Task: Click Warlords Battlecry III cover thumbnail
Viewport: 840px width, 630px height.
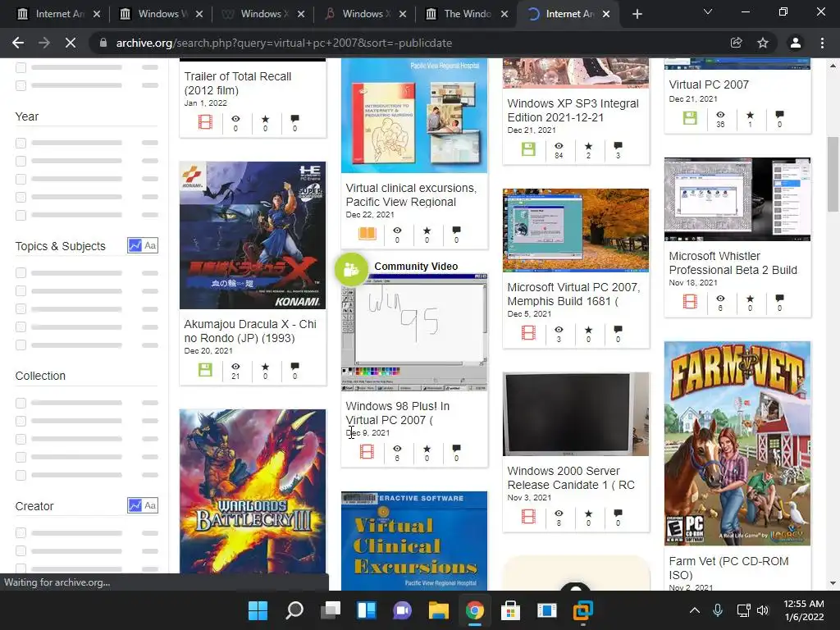Action: coord(253,492)
